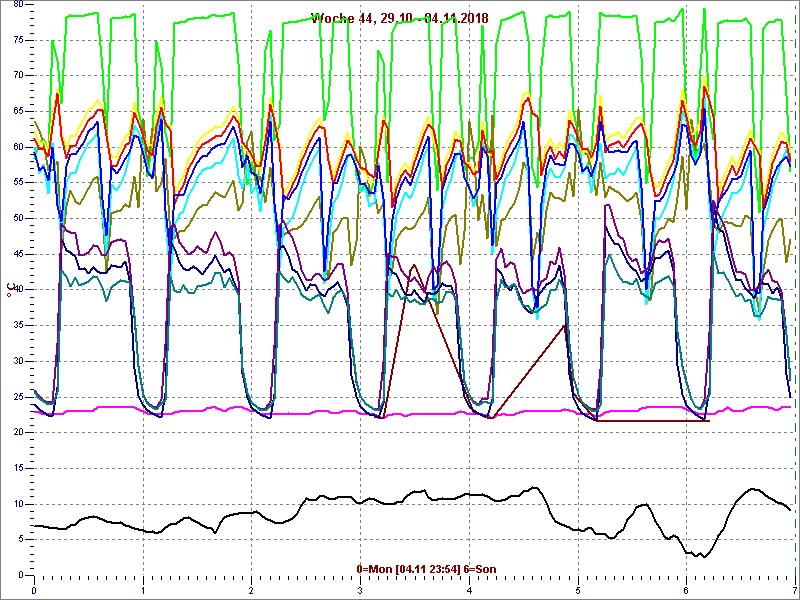Click the 40 tick label on y-axis
Image resolution: width=800 pixels, height=600 pixels.
(17, 290)
